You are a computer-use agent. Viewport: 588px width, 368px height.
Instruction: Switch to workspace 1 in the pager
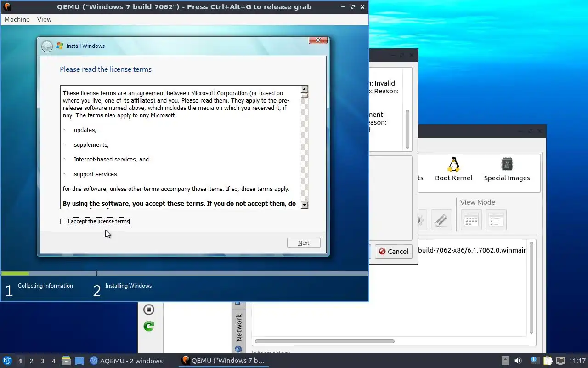point(20,361)
